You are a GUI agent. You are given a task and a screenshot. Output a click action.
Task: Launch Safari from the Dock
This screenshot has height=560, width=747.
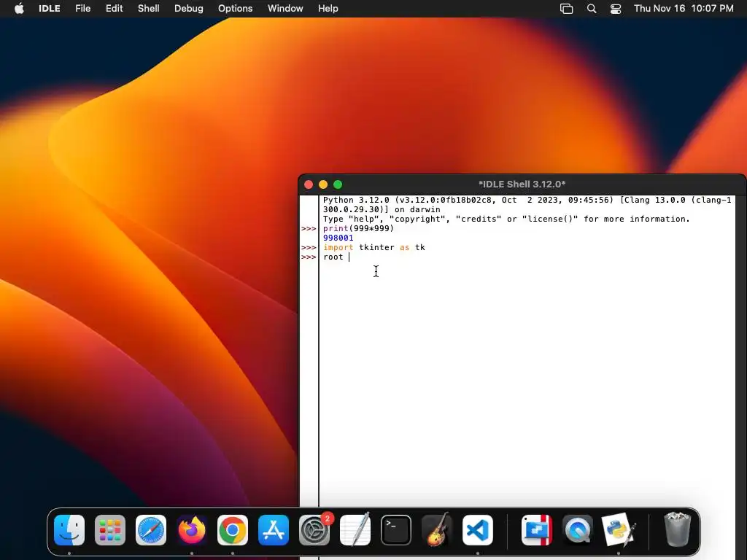tap(151, 530)
